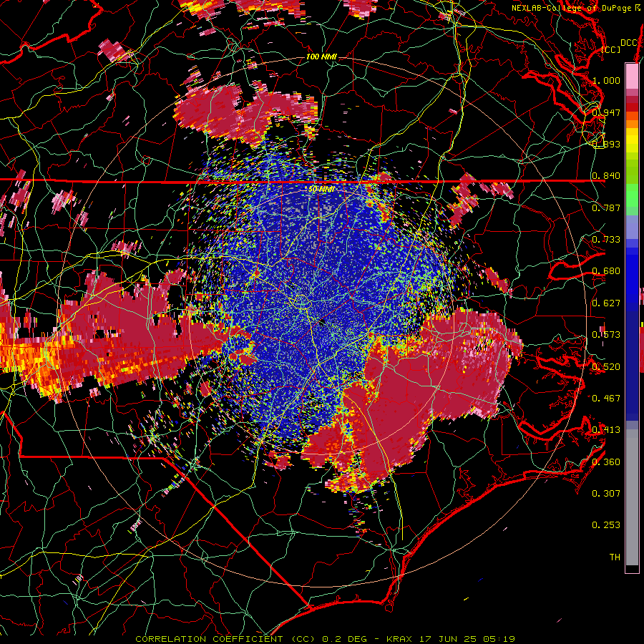This screenshot has width=644, height=644.
Task: Select the 0.520 scale value
Action: [606, 366]
